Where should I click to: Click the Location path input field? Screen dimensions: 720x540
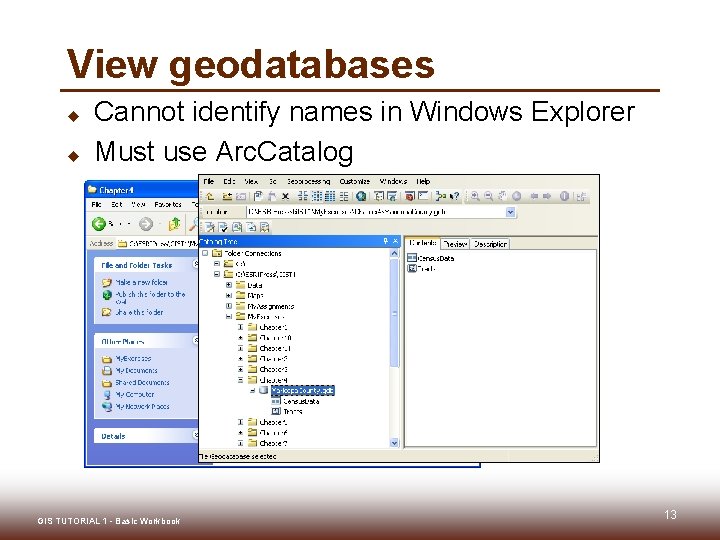[x=376, y=212]
